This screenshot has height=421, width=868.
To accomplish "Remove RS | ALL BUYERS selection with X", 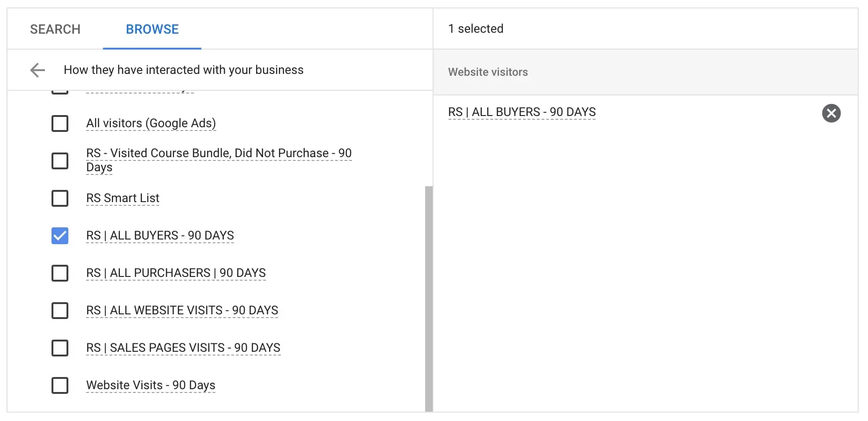I will click(x=831, y=113).
